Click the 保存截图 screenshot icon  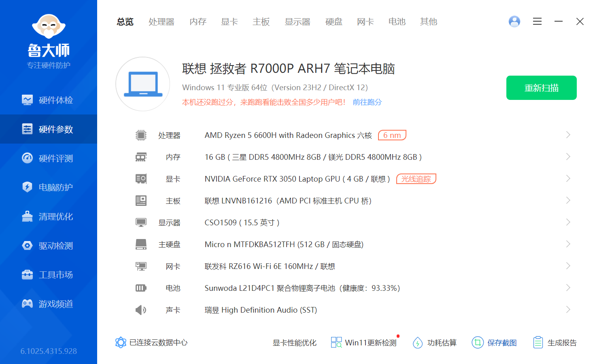tap(478, 343)
